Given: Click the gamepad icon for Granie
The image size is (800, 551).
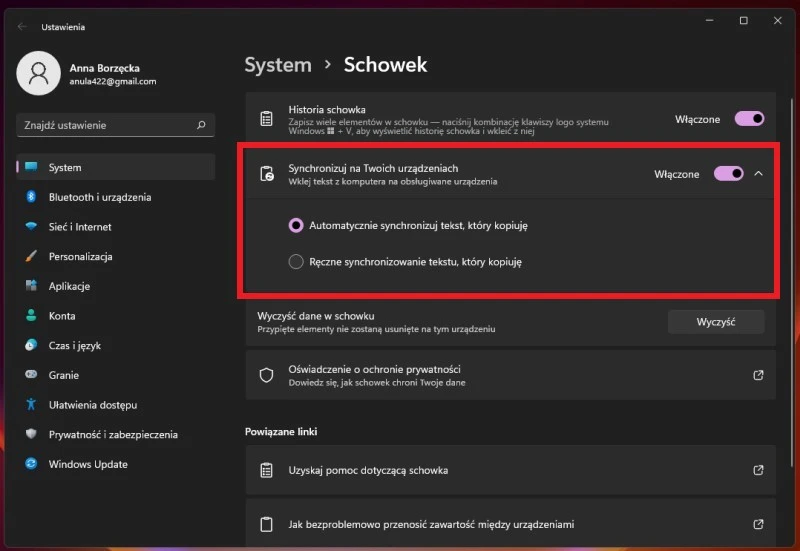Looking at the screenshot, I should [x=31, y=374].
